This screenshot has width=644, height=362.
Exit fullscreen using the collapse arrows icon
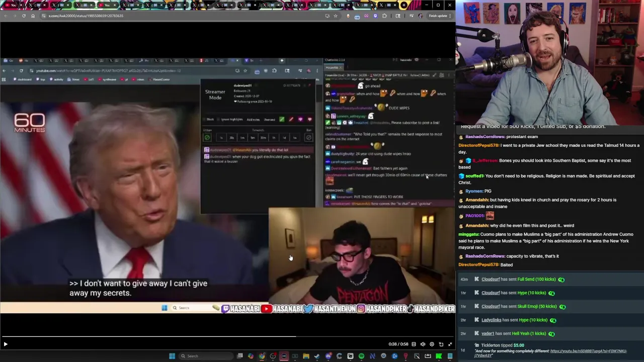tap(450, 344)
